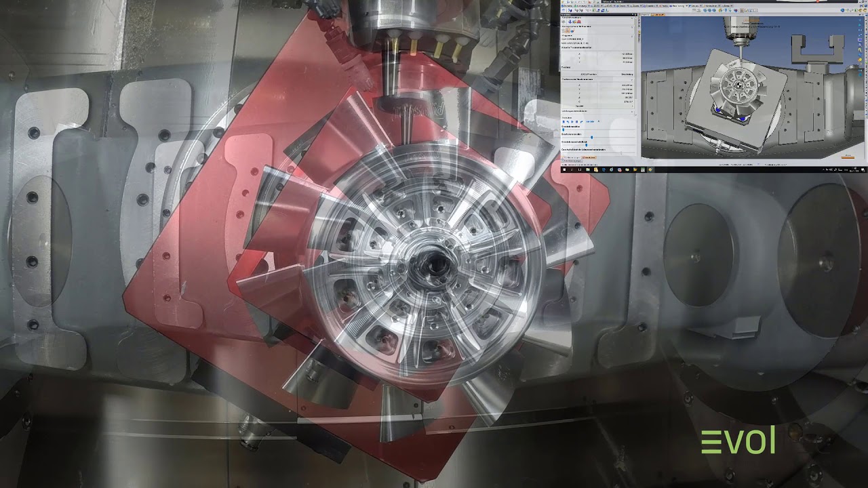Open the Windows Start menu in embedded taskbar
Screen dimensions: 868x488
point(564,169)
